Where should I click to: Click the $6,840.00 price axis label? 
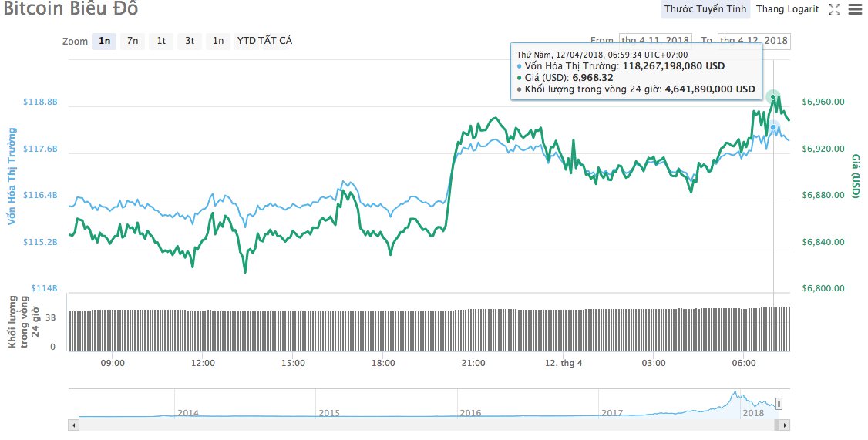[823, 242]
